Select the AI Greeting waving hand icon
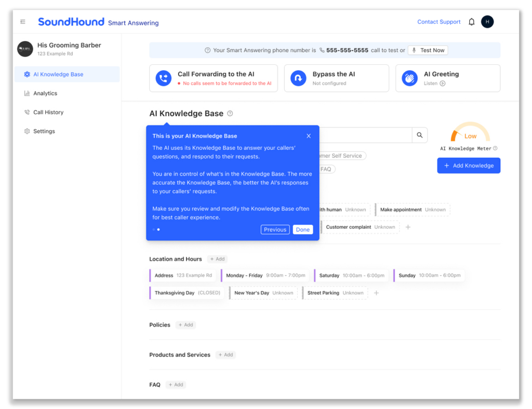This screenshot has width=532, height=409. (409, 78)
